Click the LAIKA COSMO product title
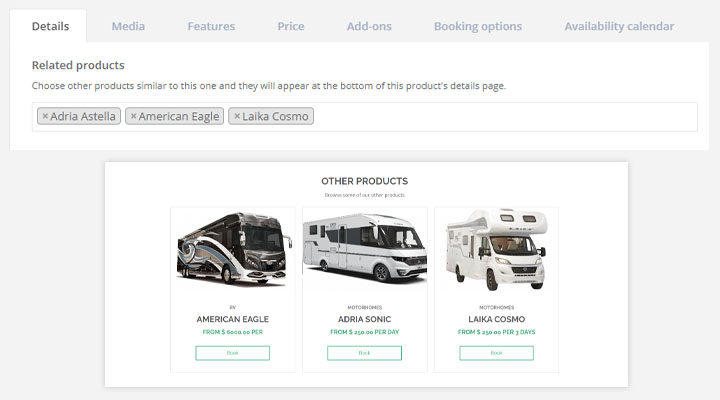The width and height of the screenshot is (720, 400). tap(496, 319)
